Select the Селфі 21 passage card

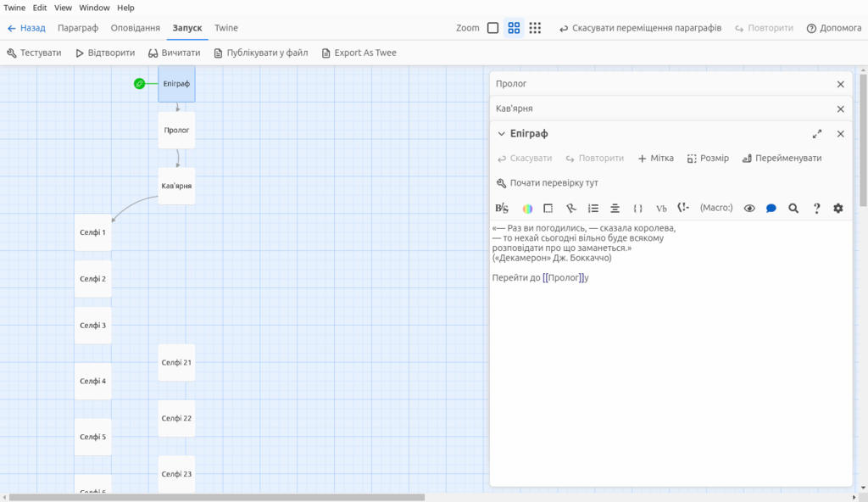[176, 362]
